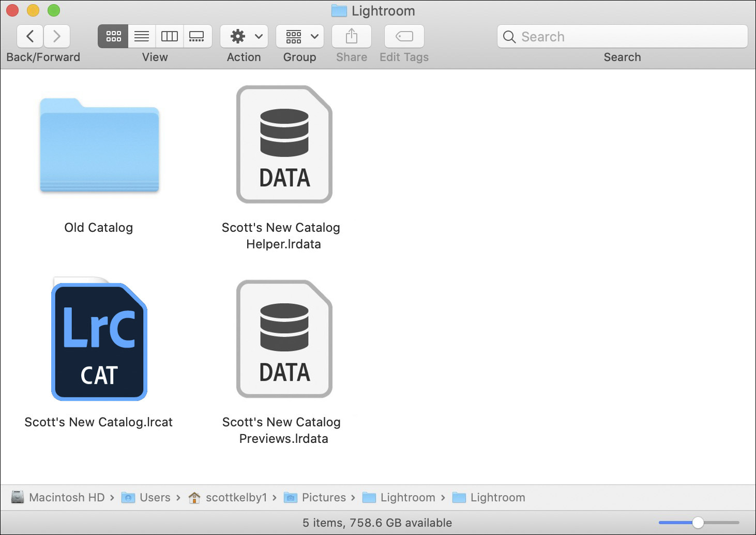The image size is (756, 535).
Task: Switch to gallery view
Action: [198, 36]
